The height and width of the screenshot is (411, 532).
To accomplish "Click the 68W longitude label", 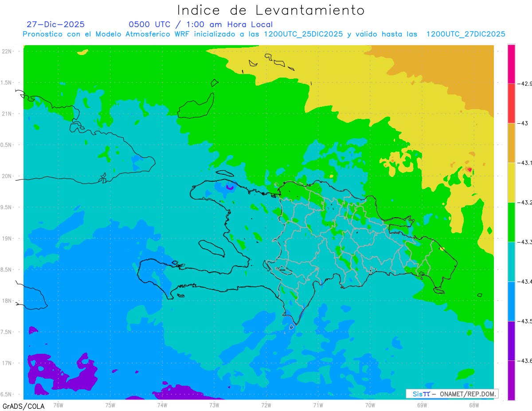I will click(x=474, y=404).
